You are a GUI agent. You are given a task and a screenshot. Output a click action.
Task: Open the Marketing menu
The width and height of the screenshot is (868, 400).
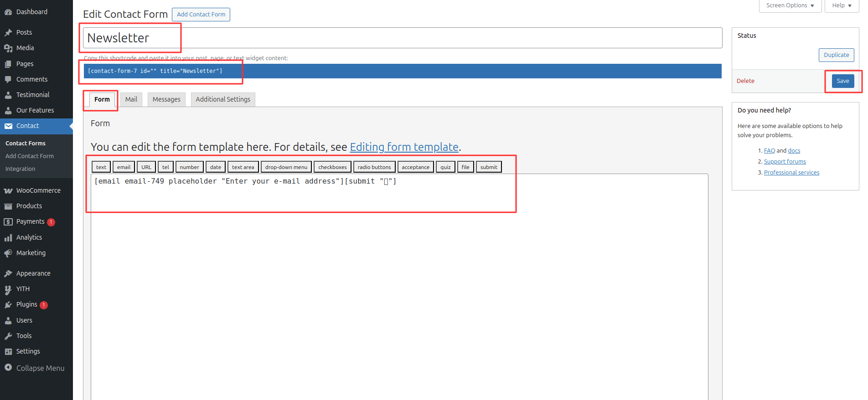pos(36,253)
